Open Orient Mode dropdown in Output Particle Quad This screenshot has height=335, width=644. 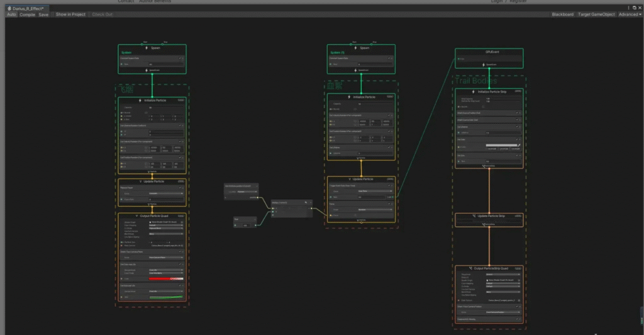[x=166, y=258]
